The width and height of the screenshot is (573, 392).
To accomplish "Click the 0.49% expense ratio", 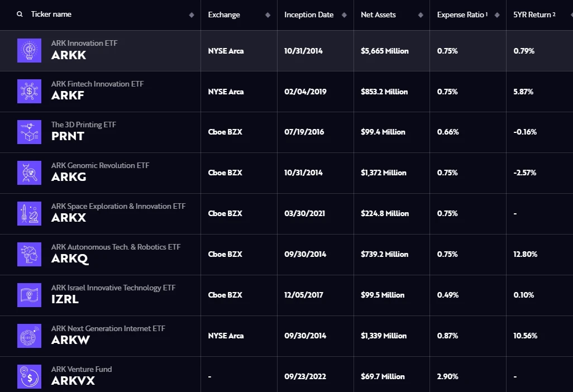I will point(448,295).
